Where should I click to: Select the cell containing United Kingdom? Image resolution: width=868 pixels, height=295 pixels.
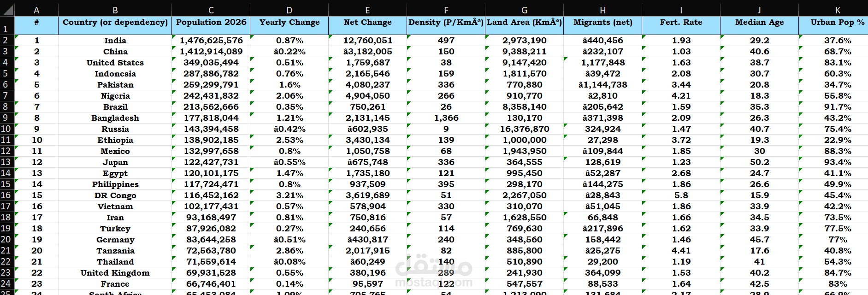click(115, 273)
